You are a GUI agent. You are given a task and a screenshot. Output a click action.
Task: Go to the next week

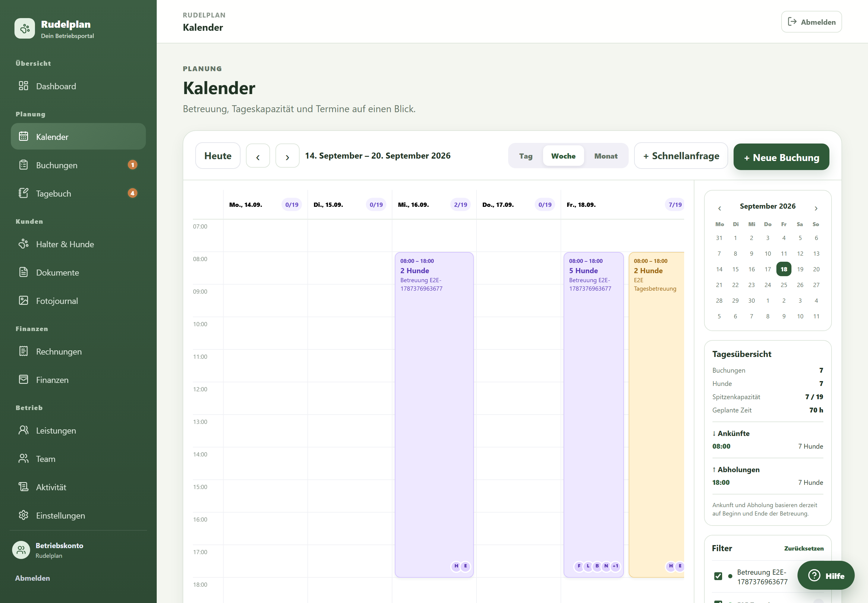[288, 156]
